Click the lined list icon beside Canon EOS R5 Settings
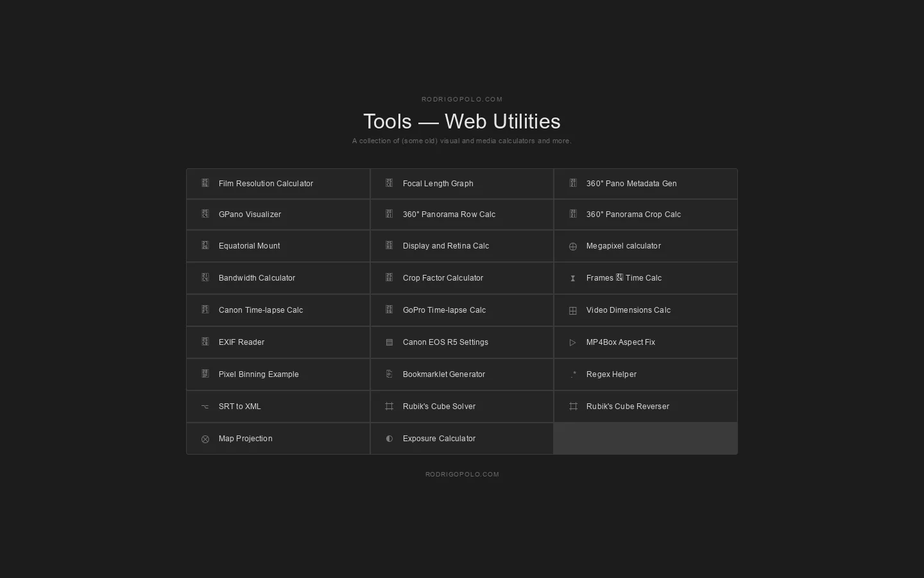 (x=389, y=343)
